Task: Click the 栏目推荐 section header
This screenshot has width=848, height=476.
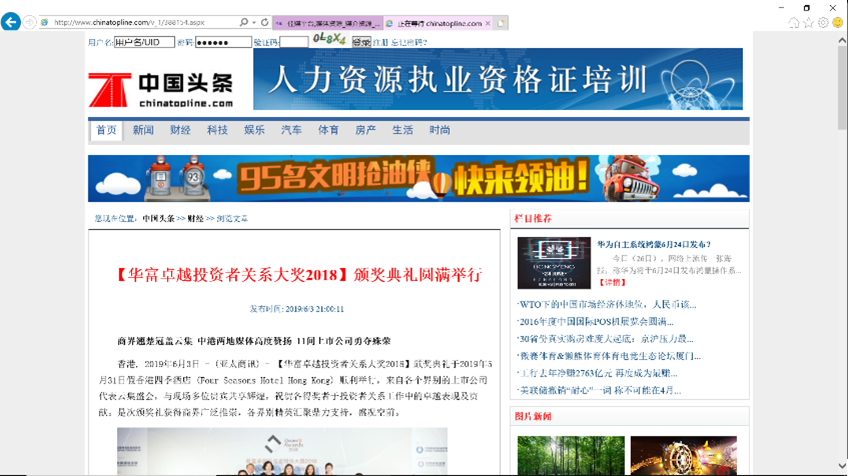Action: click(x=533, y=219)
